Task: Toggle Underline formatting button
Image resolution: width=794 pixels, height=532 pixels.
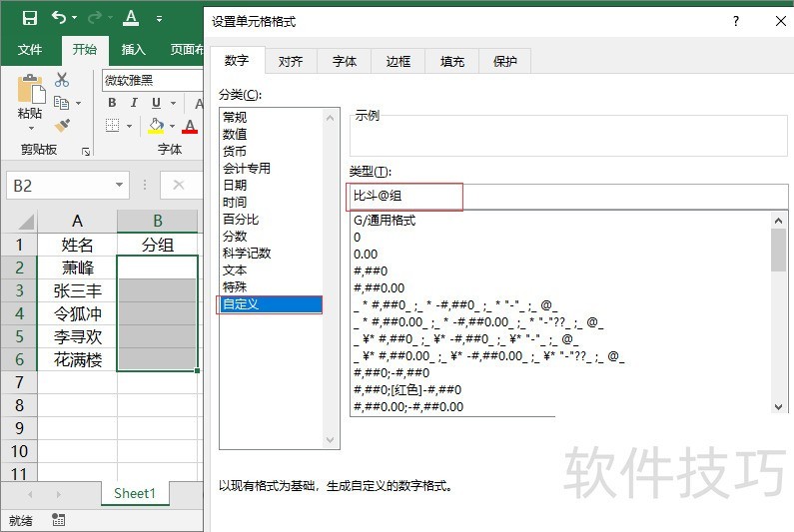Action: point(156,103)
